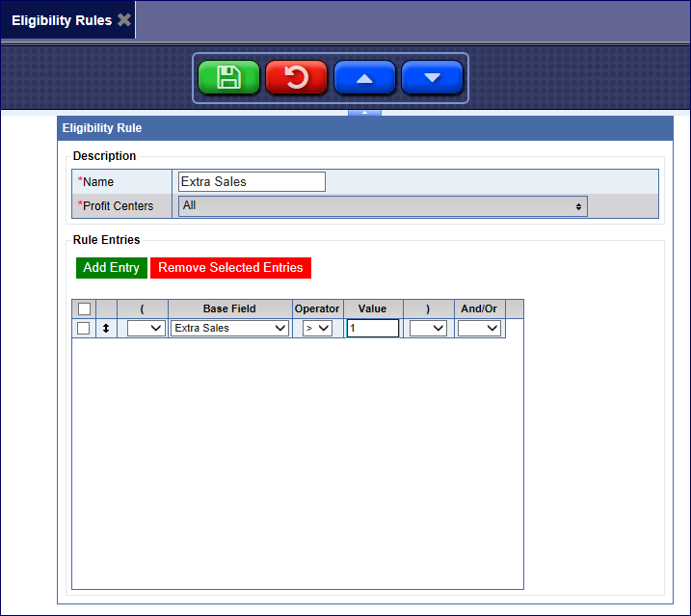The height and width of the screenshot is (616, 691).
Task: Click the blue up arrow button
Action: click(364, 78)
